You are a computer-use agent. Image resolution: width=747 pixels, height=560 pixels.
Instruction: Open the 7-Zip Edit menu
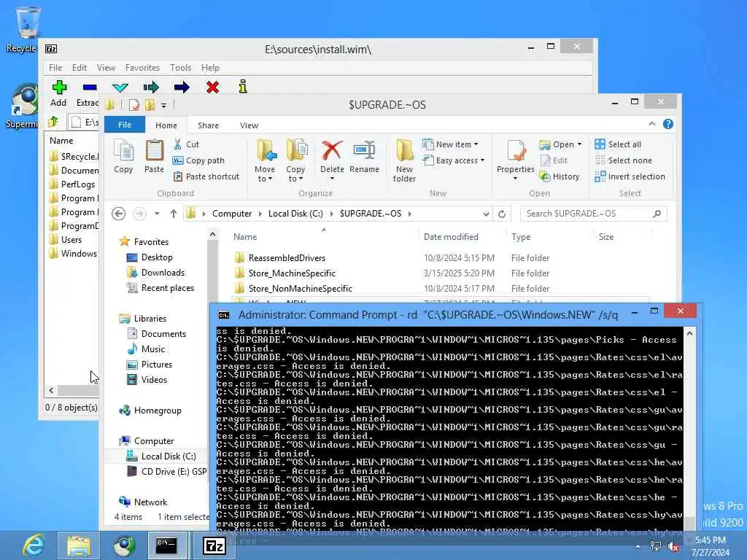pyautogui.click(x=79, y=68)
